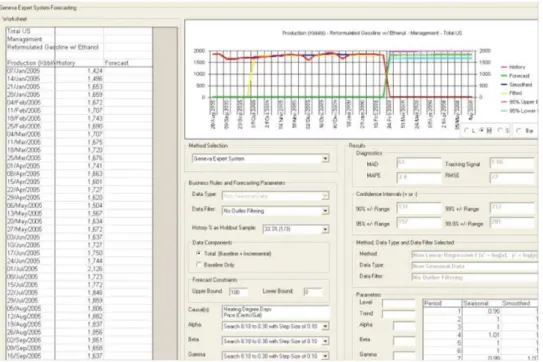Open the Beta search range dropdown
543x362 pixels.
(x=325, y=341)
